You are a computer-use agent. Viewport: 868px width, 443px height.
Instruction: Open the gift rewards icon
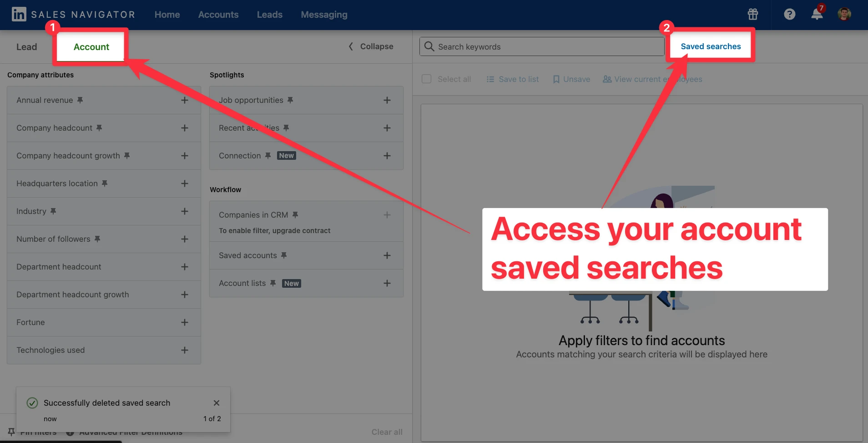753,15
